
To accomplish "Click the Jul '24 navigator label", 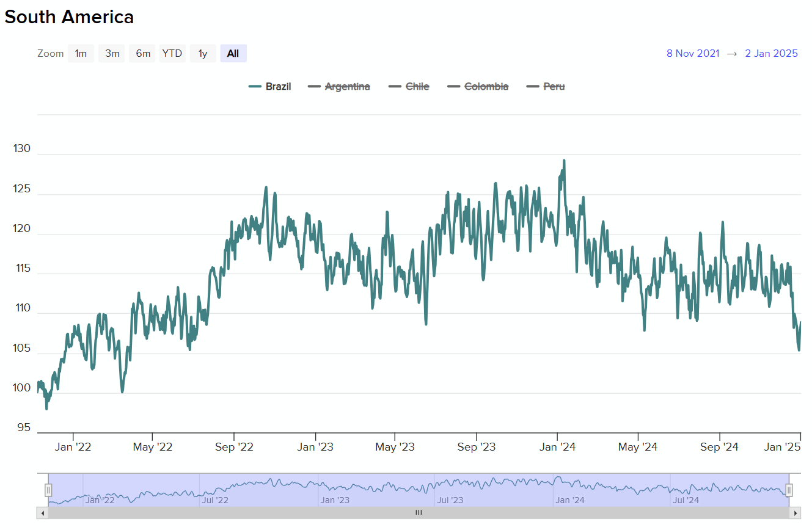I will click(x=686, y=500).
